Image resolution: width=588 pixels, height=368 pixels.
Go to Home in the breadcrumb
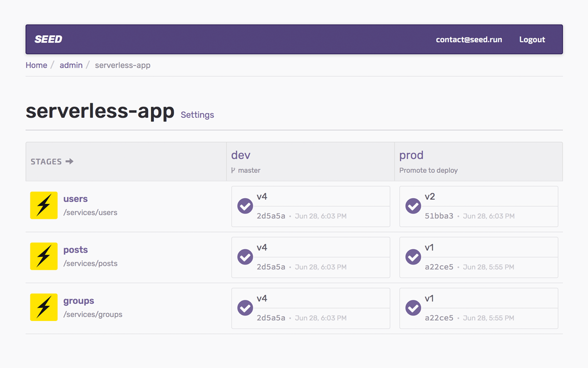(36, 65)
